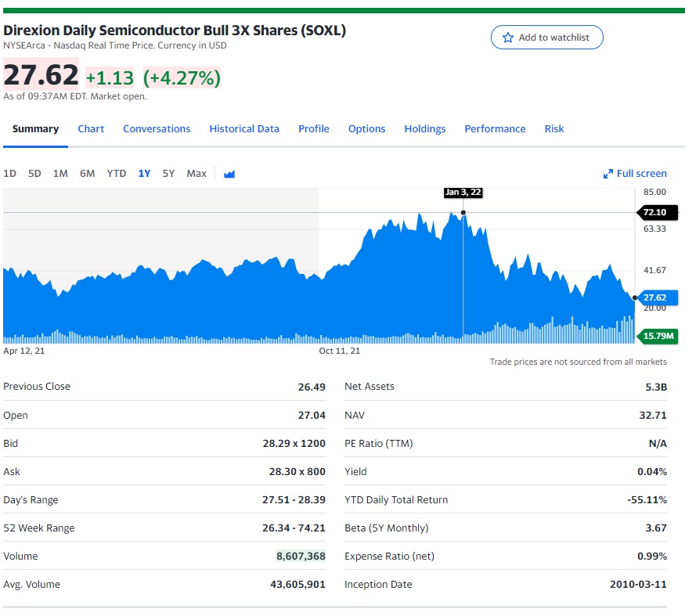Click the 15.79M volume tag on chart
This screenshot has height=616, width=685.
tap(657, 336)
